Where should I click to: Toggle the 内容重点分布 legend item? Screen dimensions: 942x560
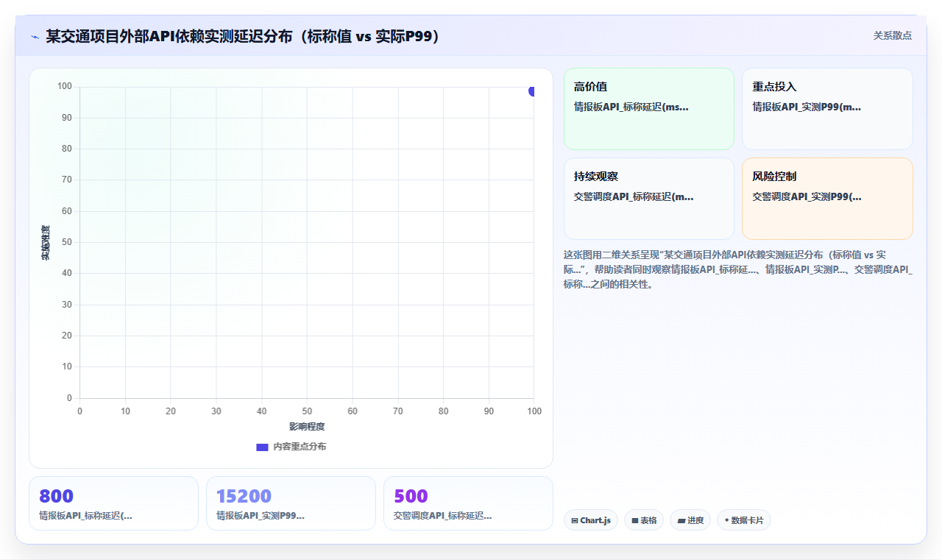click(x=291, y=447)
